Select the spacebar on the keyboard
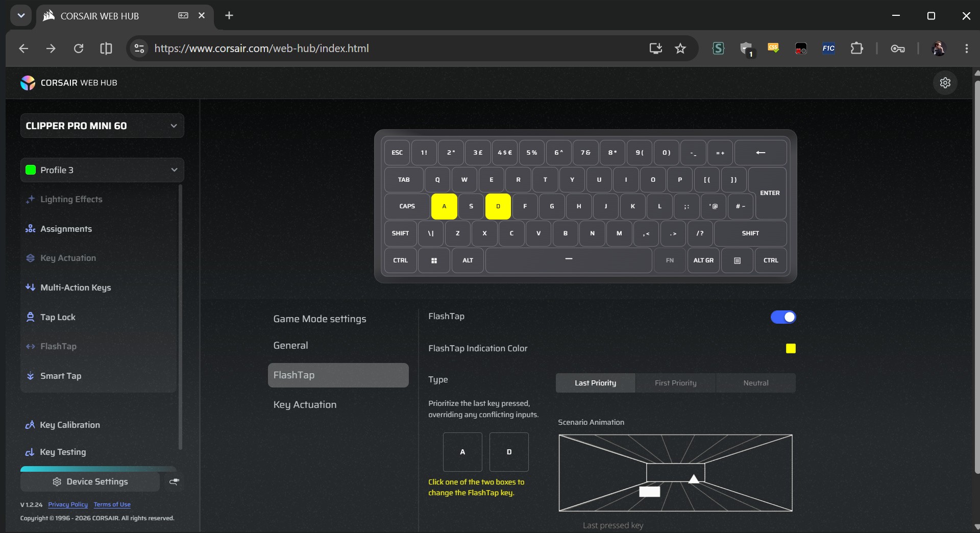This screenshot has width=980, height=533. click(x=569, y=260)
